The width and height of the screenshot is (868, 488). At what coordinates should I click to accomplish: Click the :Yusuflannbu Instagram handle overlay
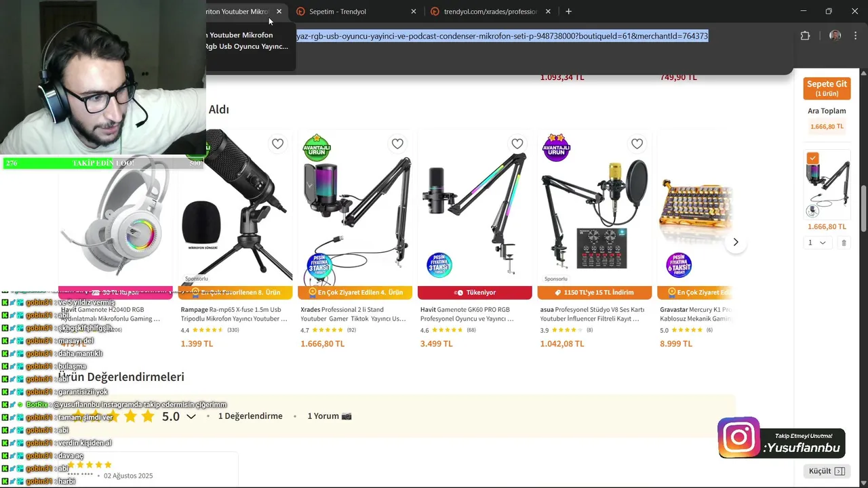(802, 447)
